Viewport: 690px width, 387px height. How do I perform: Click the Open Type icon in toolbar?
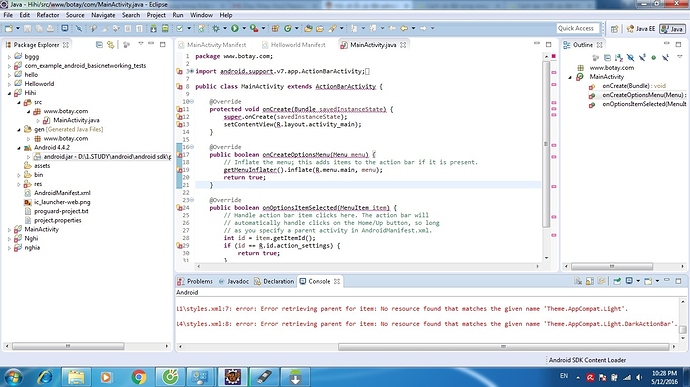point(308,28)
